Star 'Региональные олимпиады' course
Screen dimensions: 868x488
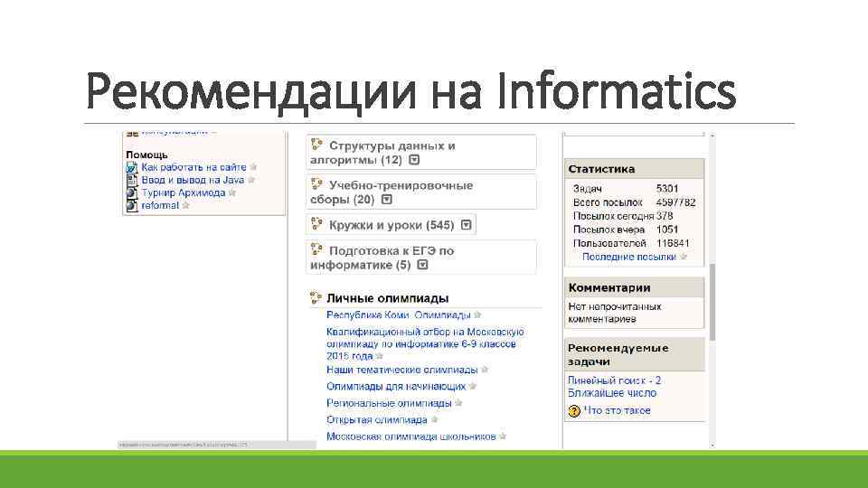pyautogui.click(x=459, y=403)
